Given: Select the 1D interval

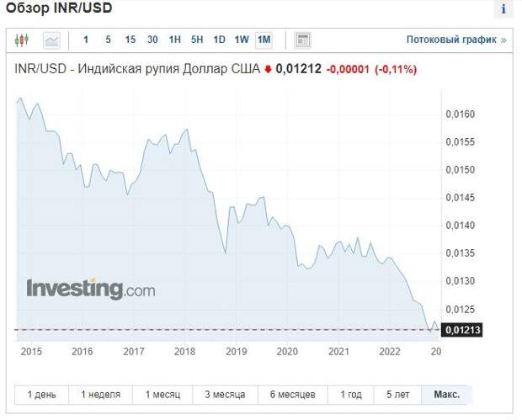Looking at the screenshot, I should pos(219,40).
